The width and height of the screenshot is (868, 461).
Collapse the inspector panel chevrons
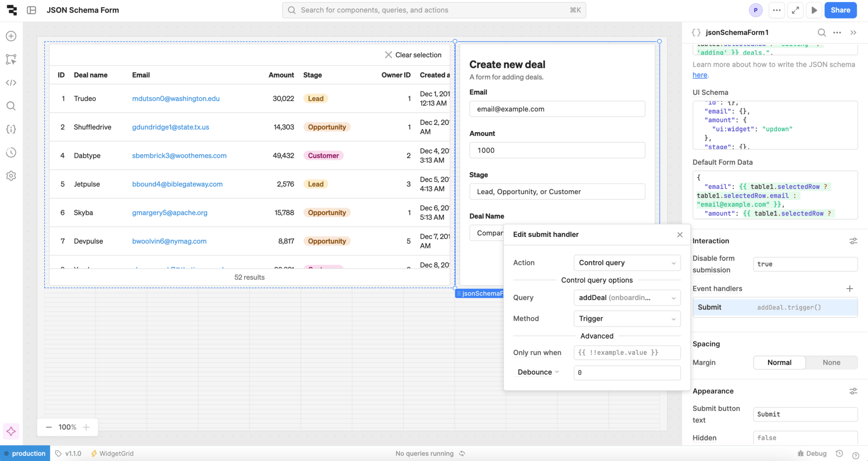(853, 32)
